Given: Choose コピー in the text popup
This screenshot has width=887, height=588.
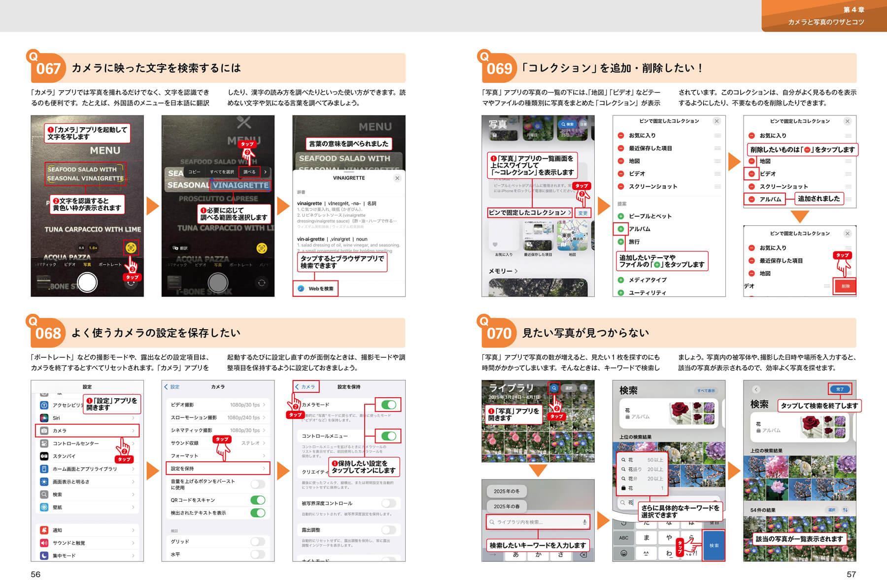Looking at the screenshot, I should (x=194, y=172).
